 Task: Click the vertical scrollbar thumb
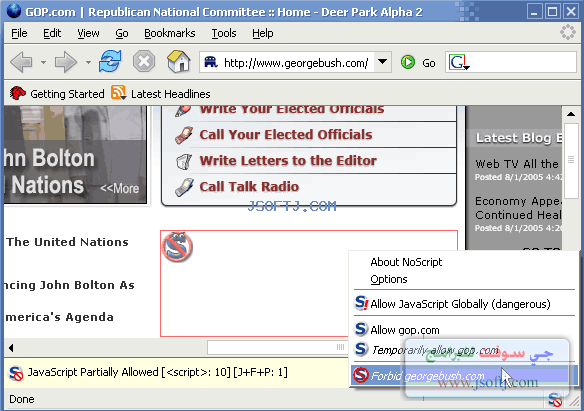(571, 160)
